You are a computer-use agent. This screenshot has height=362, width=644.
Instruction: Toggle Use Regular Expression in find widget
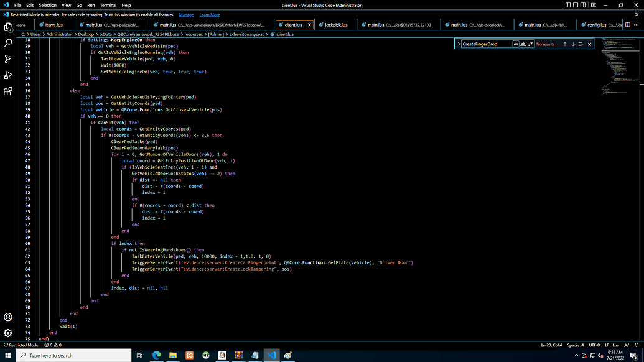point(531,44)
